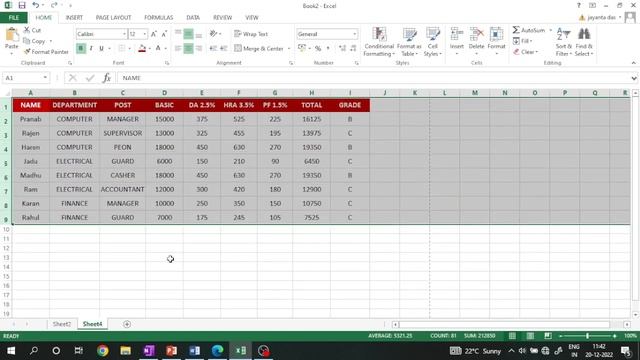The height and width of the screenshot is (360, 640).
Task: Open the Sort & Filter icon
Action: coord(563,34)
